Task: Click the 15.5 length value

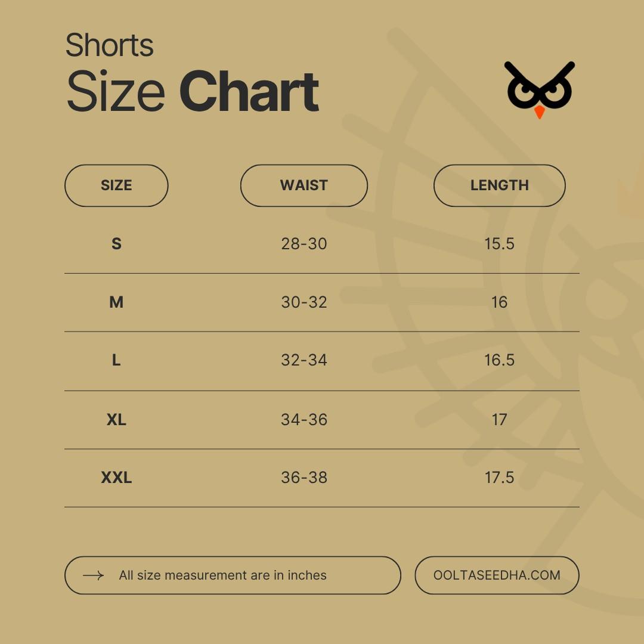Action: [x=499, y=243]
